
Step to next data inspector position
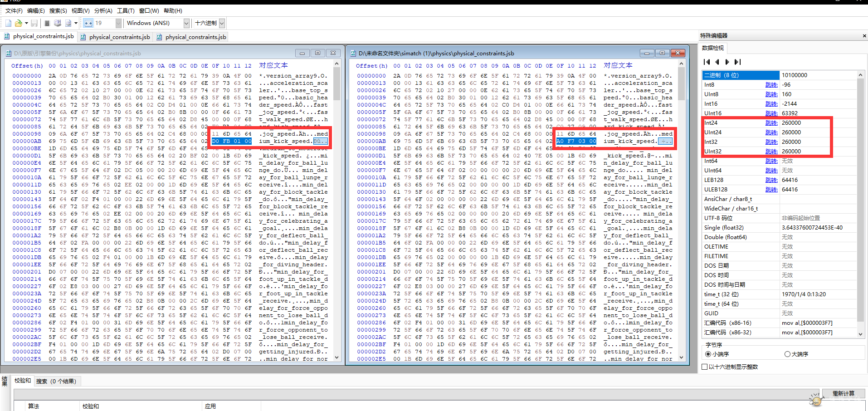click(727, 62)
